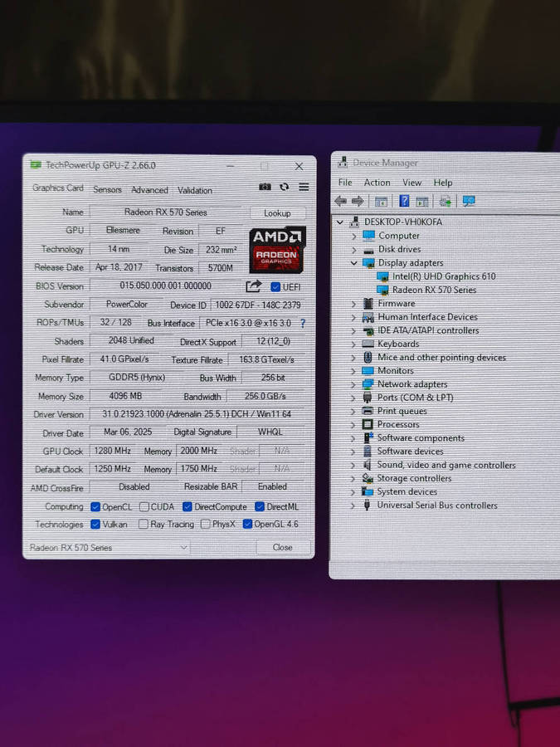Click the Bus Interface question mark

click(x=303, y=324)
